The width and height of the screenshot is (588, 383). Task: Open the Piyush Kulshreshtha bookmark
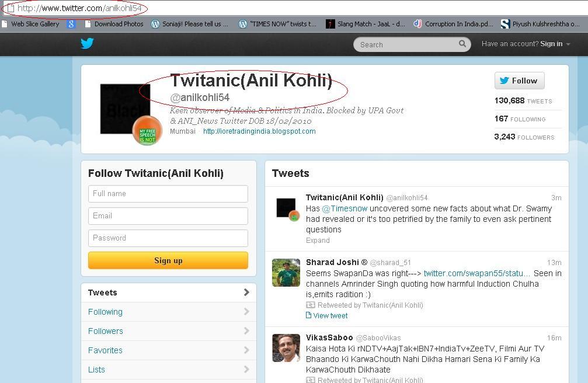point(540,24)
